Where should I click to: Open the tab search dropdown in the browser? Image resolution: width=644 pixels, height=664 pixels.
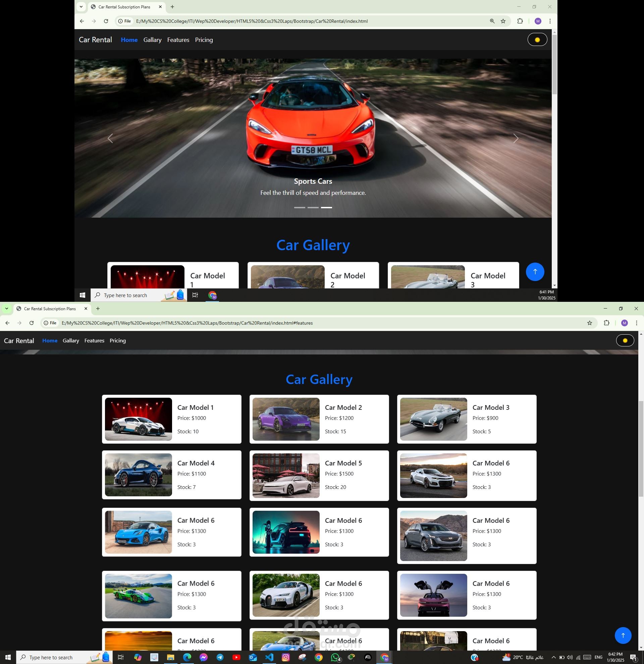pyautogui.click(x=7, y=309)
